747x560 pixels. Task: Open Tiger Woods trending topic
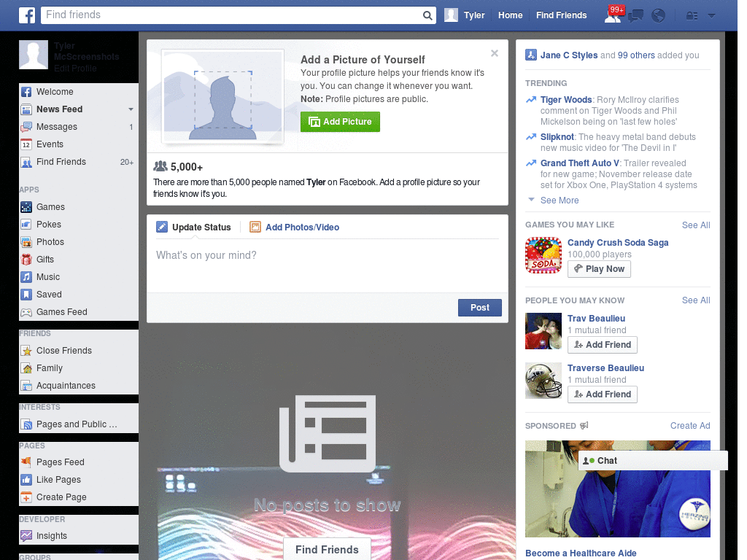point(566,100)
